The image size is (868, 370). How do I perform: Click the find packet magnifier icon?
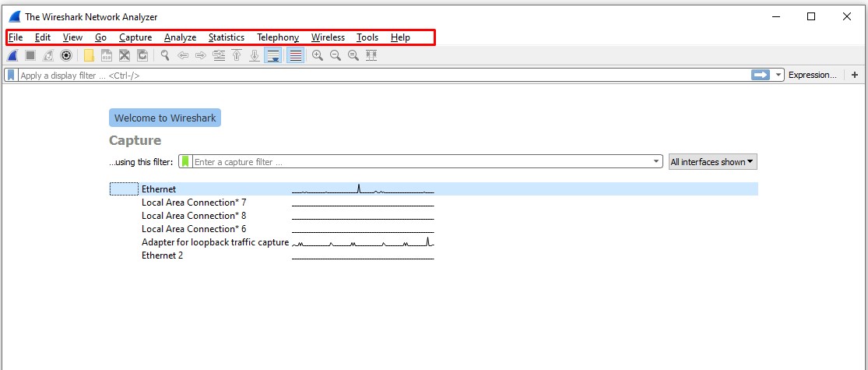click(x=165, y=55)
